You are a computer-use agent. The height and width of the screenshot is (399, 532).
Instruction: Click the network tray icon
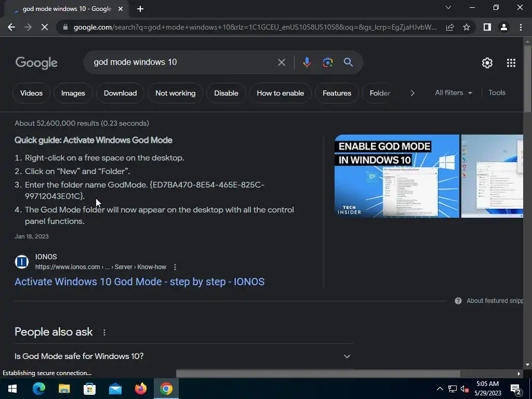point(453,389)
